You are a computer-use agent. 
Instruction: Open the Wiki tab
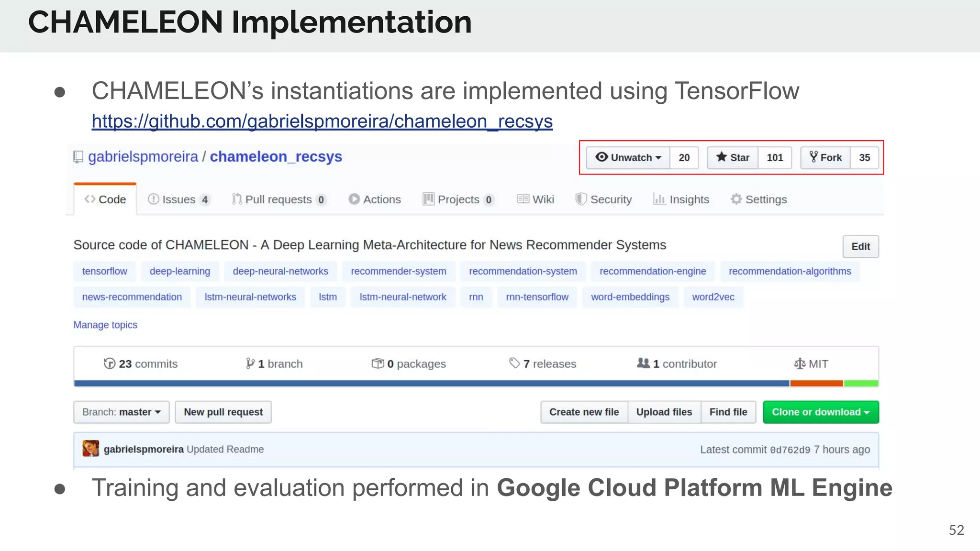(535, 199)
